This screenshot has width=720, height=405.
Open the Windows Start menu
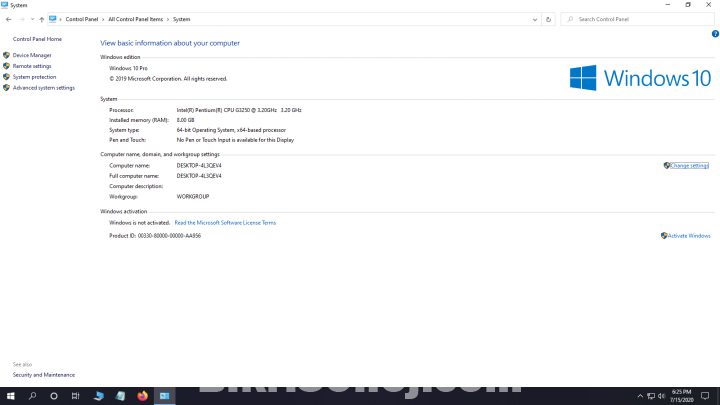(11, 396)
